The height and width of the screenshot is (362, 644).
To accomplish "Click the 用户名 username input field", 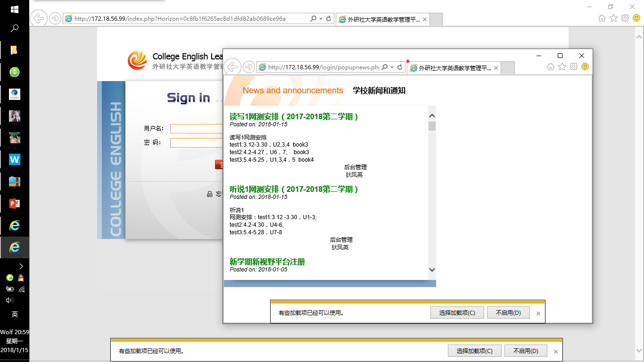I will pos(196,129).
